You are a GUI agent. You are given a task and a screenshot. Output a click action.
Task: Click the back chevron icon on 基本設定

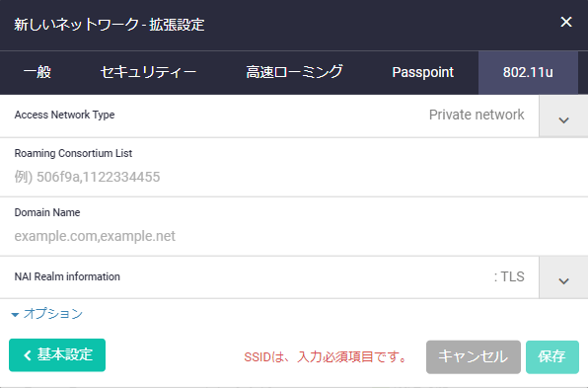pyautogui.click(x=28, y=355)
